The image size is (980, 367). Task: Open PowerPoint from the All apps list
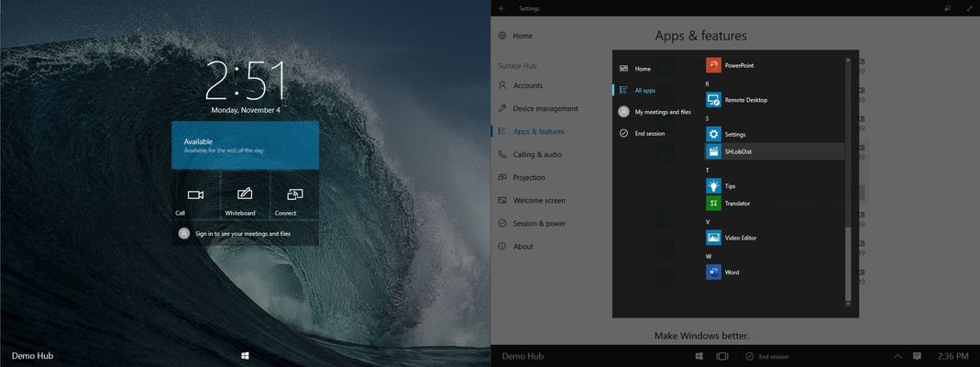pos(775,65)
